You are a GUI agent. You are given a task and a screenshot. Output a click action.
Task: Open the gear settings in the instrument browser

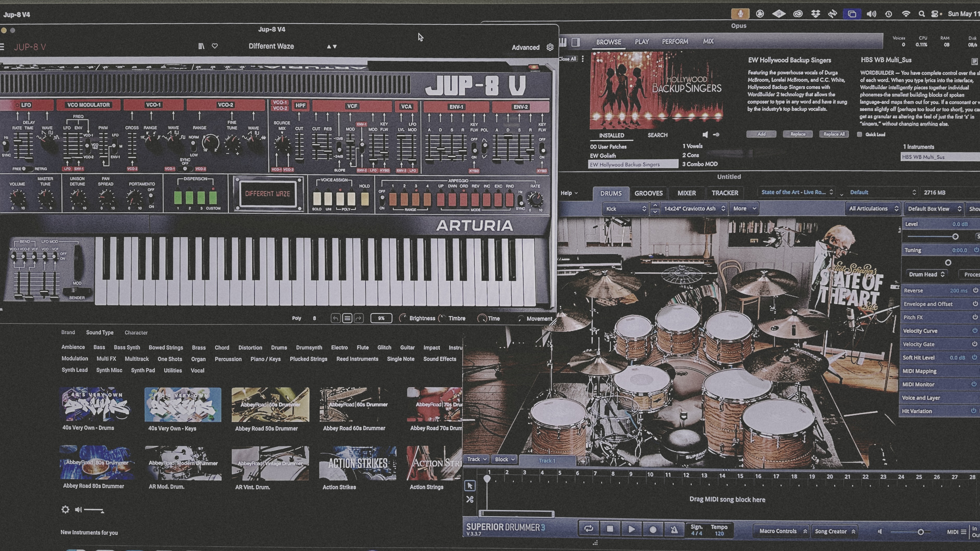click(x=66, y=510)
